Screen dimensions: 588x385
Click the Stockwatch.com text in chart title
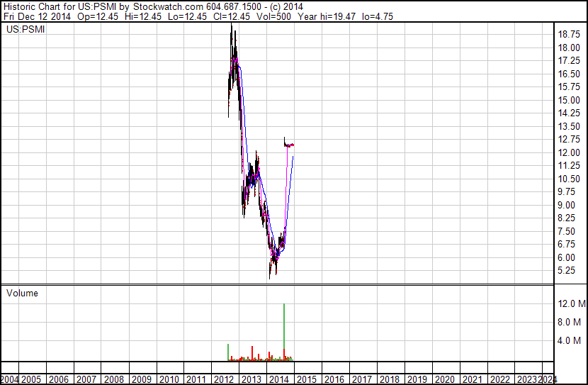point(168,7)
